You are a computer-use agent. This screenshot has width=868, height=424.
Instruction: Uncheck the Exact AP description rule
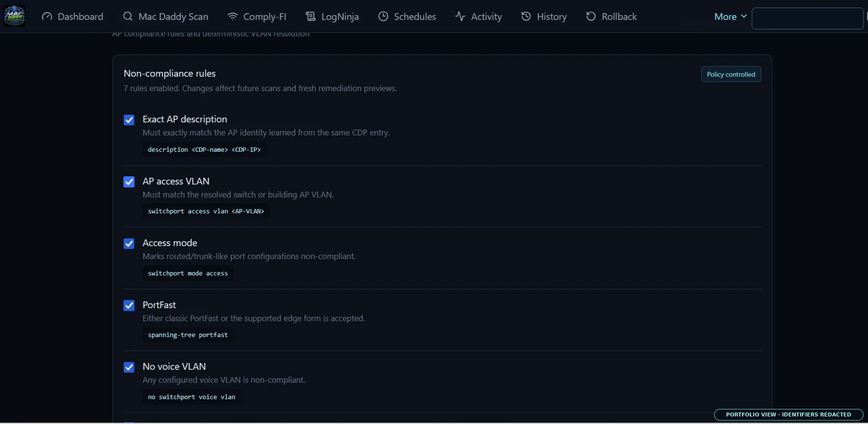click(129, 120)
